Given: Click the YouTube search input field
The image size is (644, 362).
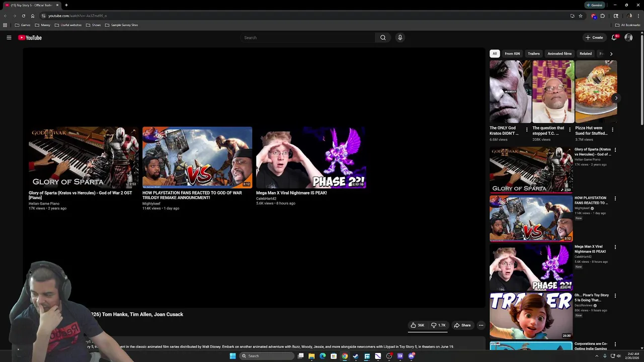Looking at the screenshot, I should tap(307, 38).
